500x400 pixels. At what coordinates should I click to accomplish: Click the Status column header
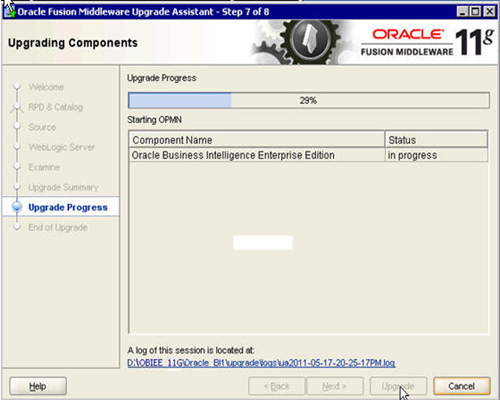[x=436, y=140]
